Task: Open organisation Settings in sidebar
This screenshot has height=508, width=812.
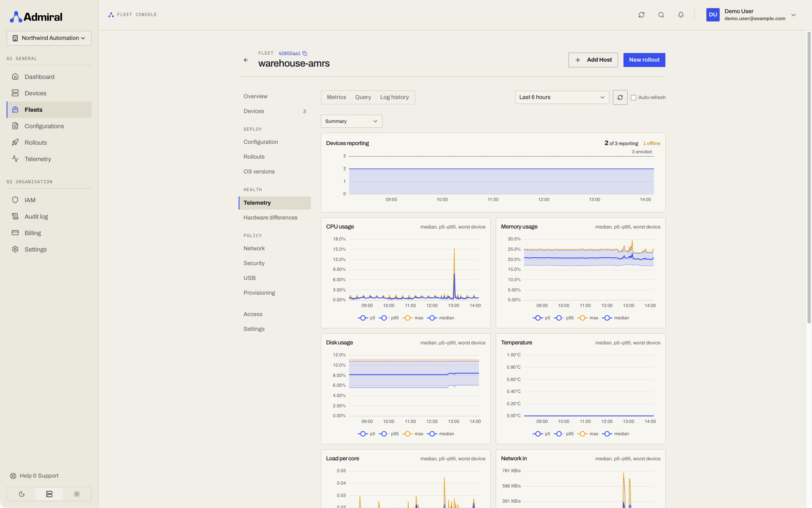Action: (x=49, y=249)
